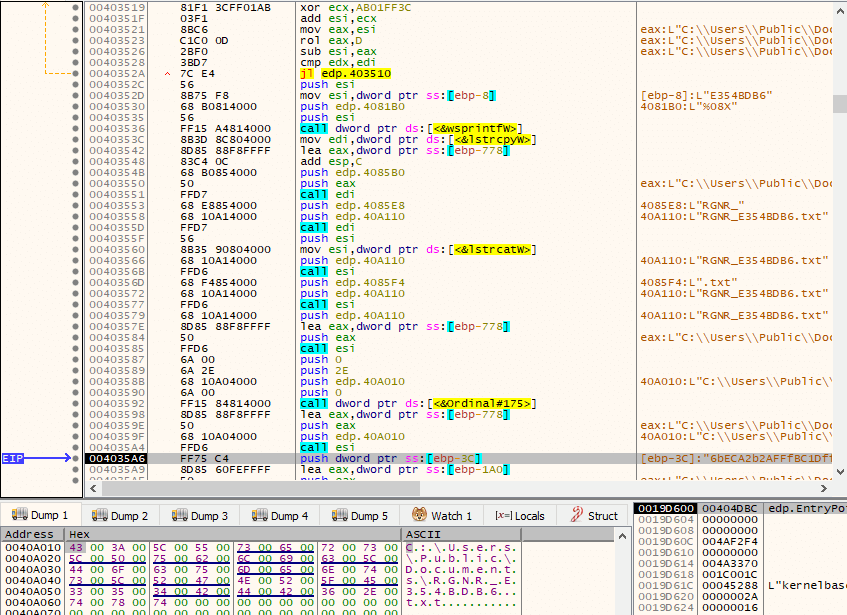Select the mov edi lstrcpyW instruction

[419, 139]
